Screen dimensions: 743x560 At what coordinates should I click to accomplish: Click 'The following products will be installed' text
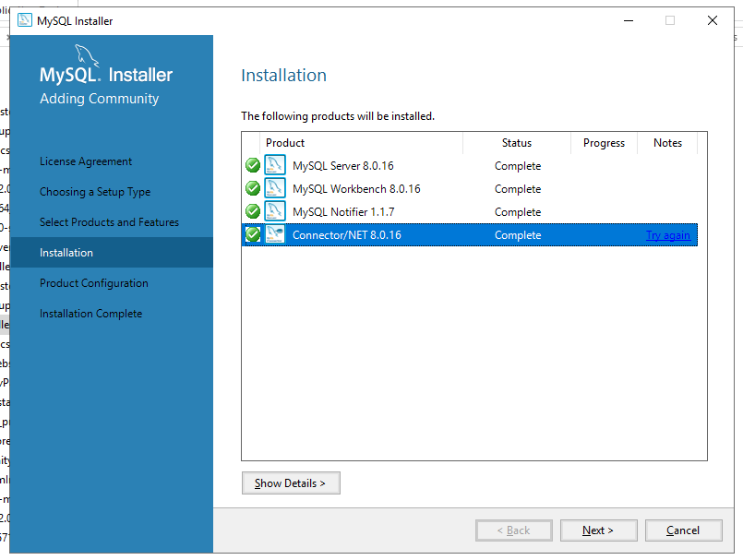coord(338,116)
